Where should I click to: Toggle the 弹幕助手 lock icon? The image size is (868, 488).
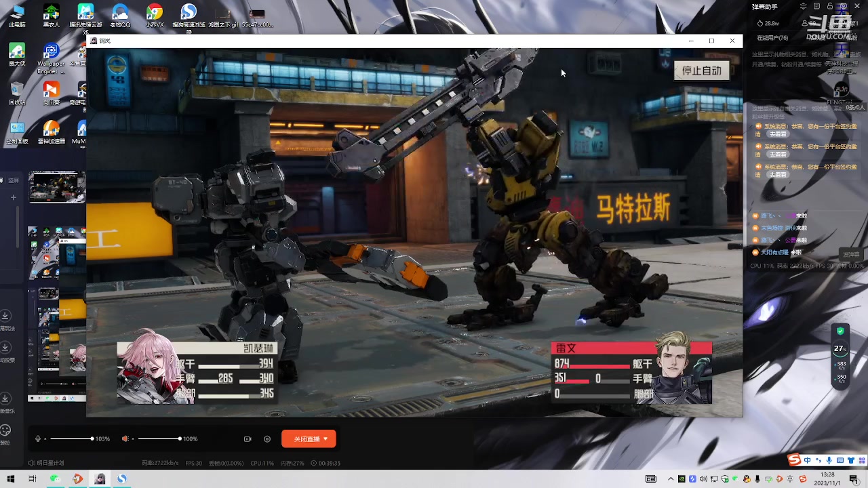[830, 6]
